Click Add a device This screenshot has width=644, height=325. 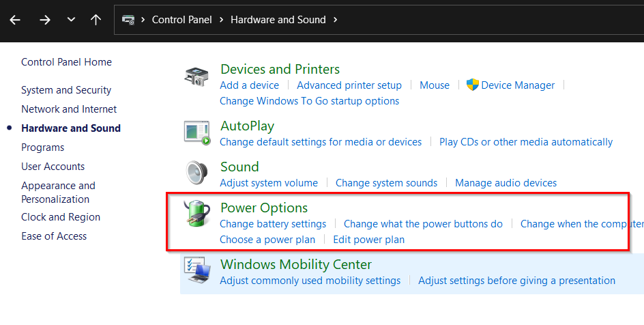(x=249, y=85)
